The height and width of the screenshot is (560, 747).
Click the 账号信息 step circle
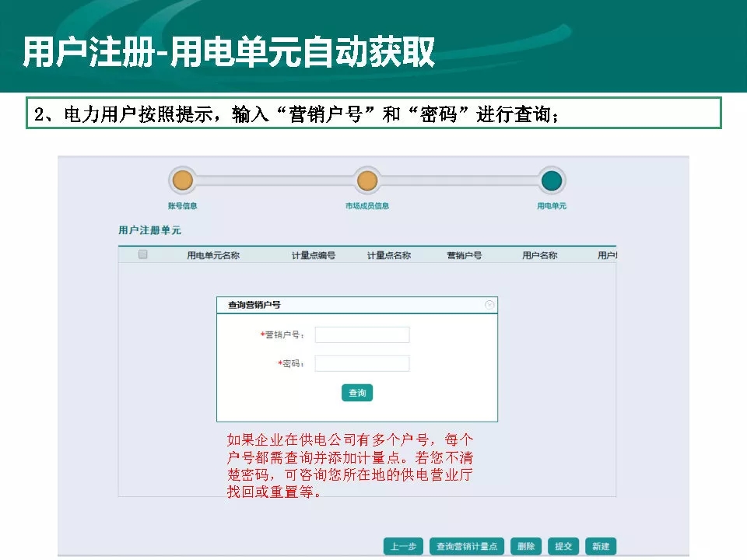(x=182, y=181)
